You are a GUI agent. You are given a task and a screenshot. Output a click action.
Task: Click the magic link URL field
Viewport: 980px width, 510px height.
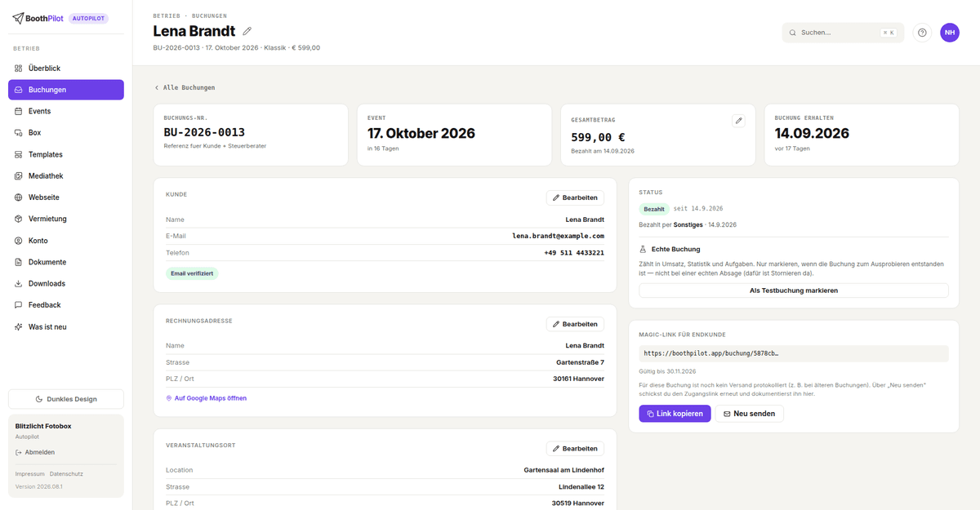pyautogui.click(x=794, y=353)
